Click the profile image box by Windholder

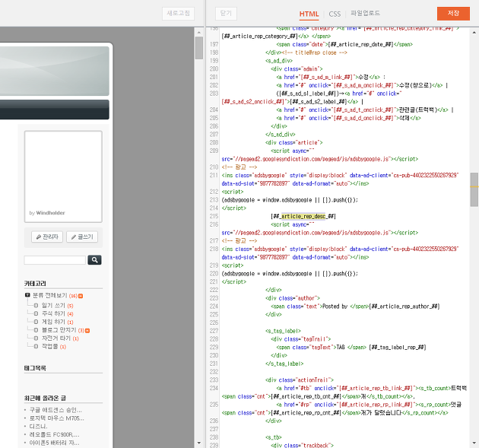pyautogui.click(x=63, y=177)
